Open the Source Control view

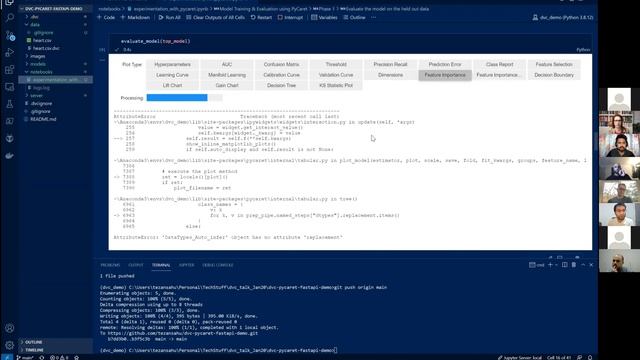9,35
